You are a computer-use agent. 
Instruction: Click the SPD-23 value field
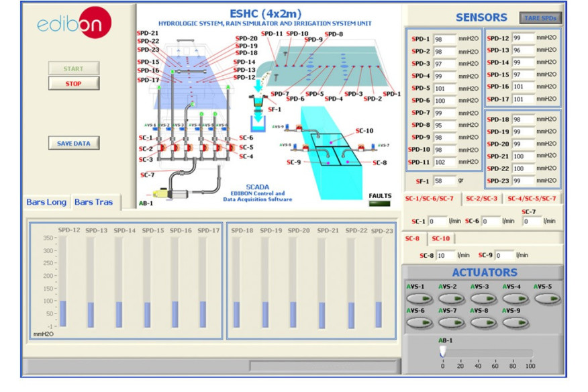pyautogui.click(x=524, y=181)
